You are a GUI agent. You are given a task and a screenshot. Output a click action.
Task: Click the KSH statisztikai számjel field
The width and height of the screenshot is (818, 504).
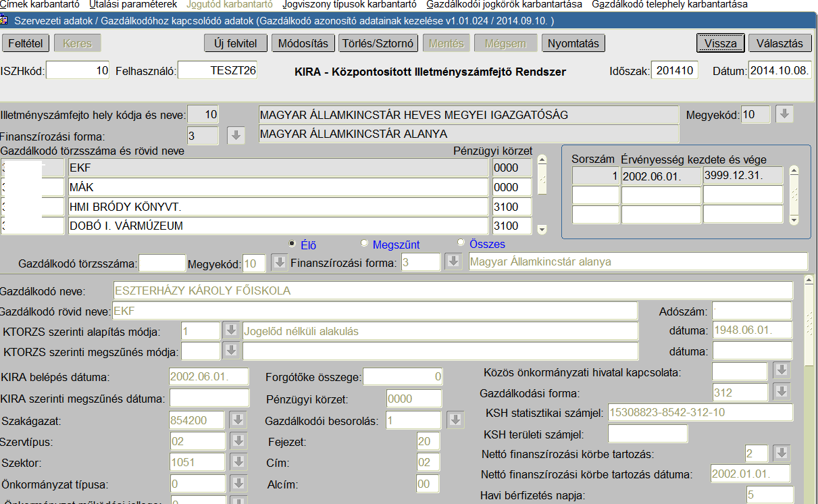pyautogui.click(x=700, y=412)
